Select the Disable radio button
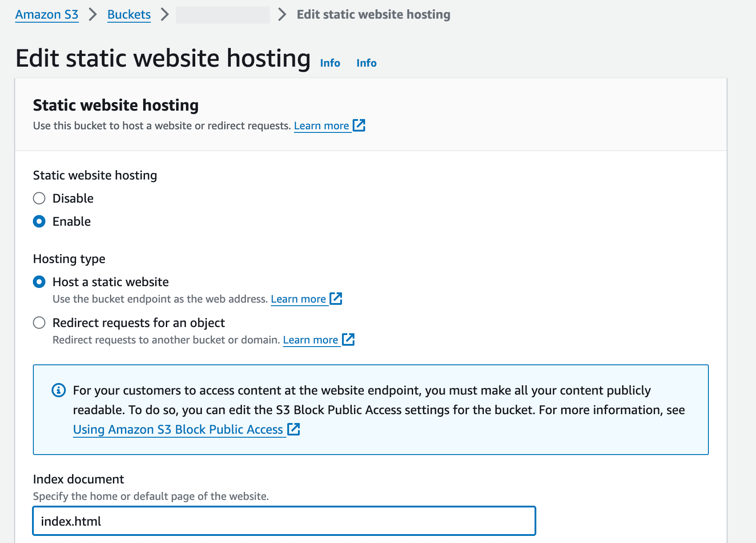Viewport: 756px width, 543px height. (x=39, y=198)
